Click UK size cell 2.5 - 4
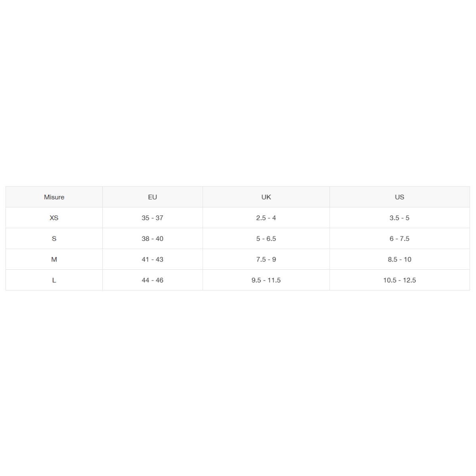This screenshot has width=476, height=476. pos(266,218)
